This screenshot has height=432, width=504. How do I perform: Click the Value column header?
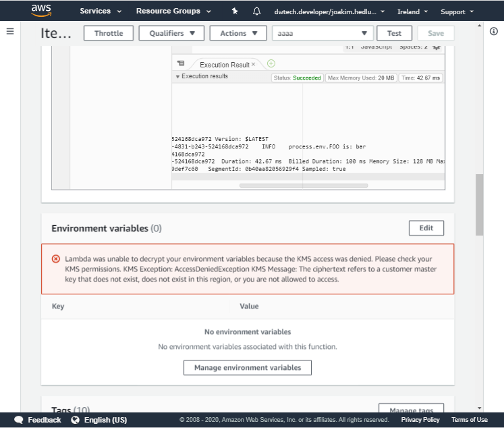(249, 306)
